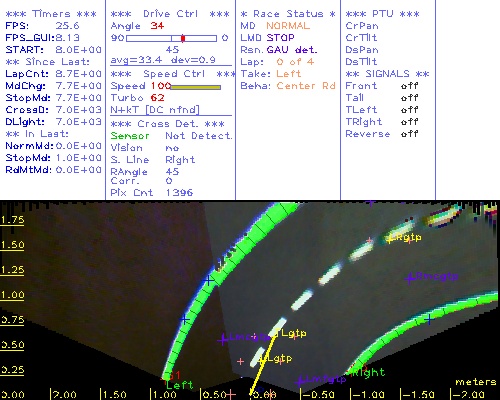The height and width of the screenshot is (400, 500).
Task: Click the yellow Lgtp marker label
Action: click(x=280, y=359)
